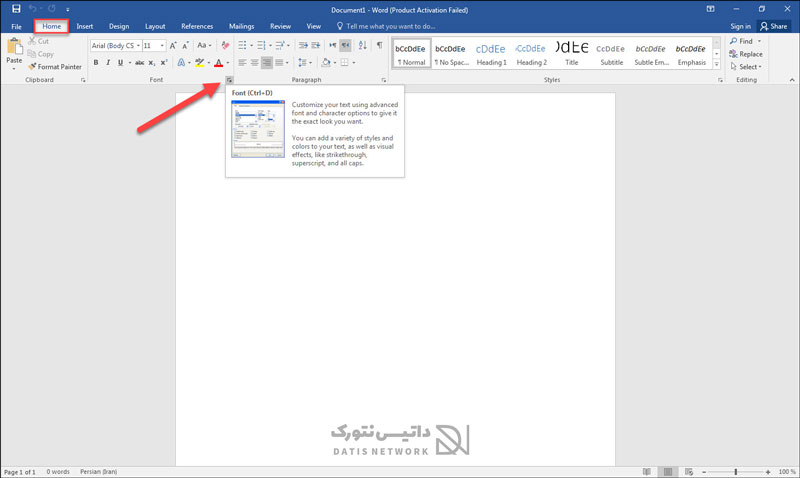Apply the Heading 1 style
The image size is (800, 478).
pyautogui.click(x=491, y=54)
